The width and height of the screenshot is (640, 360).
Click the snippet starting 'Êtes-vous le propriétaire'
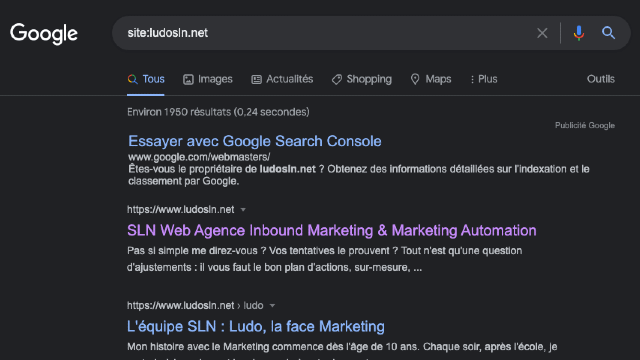pos(359,175)
